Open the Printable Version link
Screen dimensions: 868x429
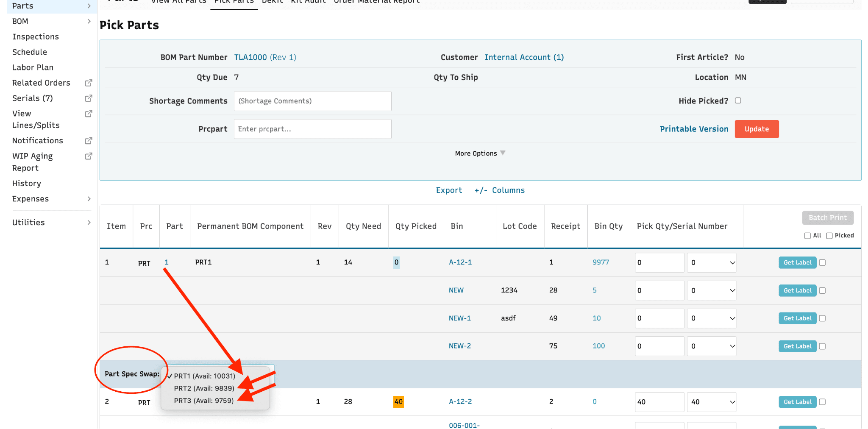(x=694, y=129)
